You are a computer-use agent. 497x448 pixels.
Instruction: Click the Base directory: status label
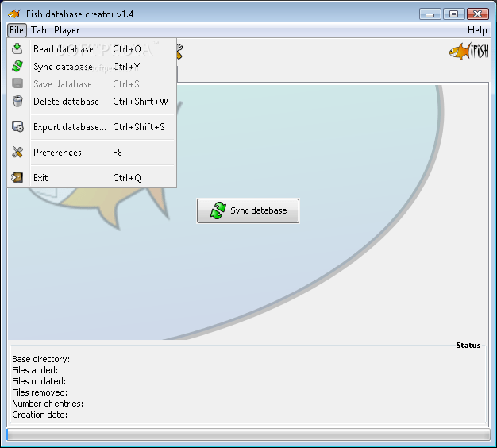(x=41, y=359)
